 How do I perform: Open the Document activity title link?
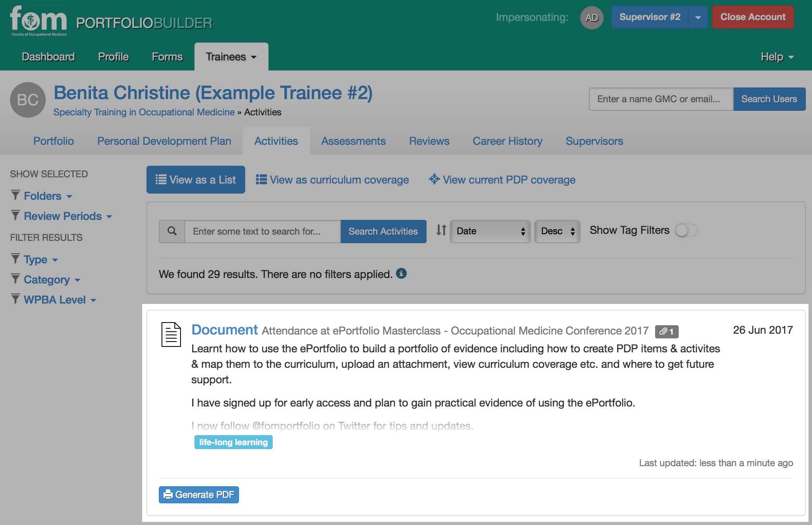[224, 330]
